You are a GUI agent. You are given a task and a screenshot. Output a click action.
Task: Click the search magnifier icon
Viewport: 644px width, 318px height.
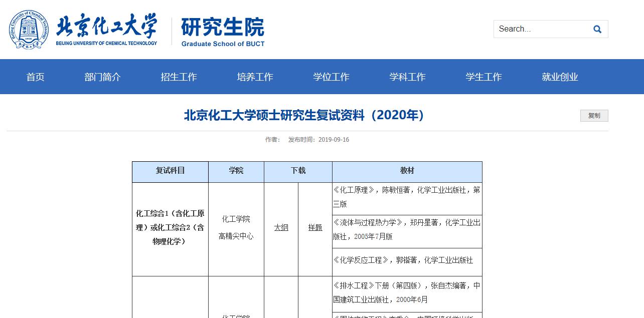coord(597,29)
